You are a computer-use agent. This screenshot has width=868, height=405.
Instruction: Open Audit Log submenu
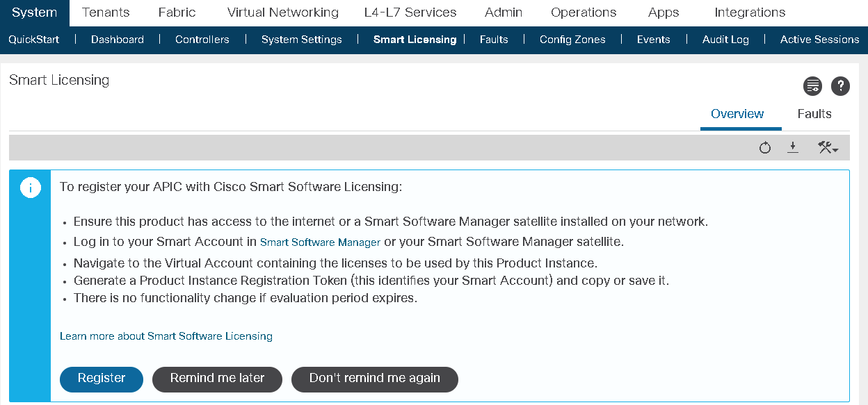pyautogui.click(x=725, y=40)
